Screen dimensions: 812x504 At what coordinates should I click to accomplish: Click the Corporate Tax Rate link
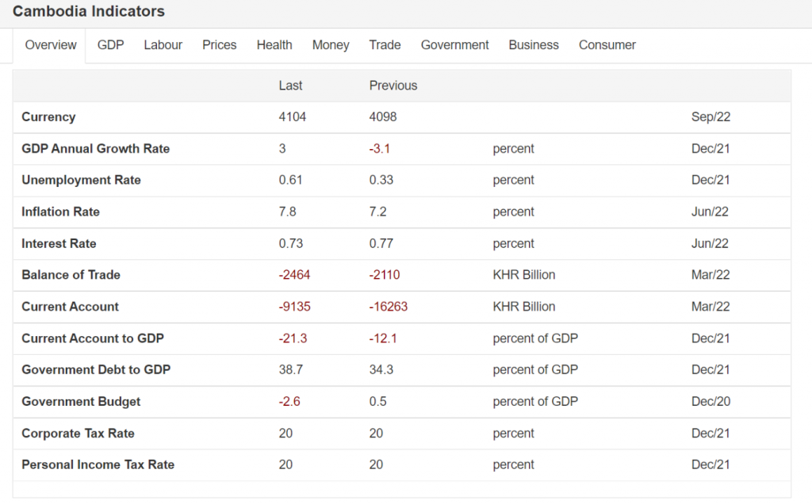(x=78, y=433)
